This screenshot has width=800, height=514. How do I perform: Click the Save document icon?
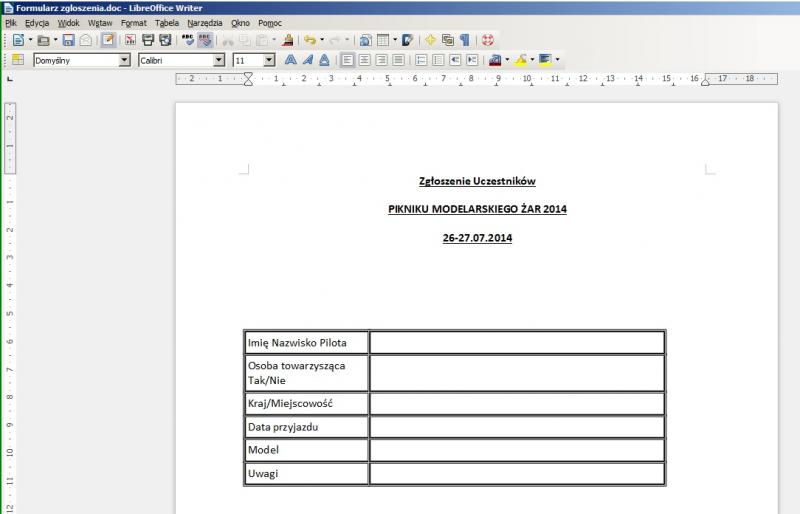point(69,40)
